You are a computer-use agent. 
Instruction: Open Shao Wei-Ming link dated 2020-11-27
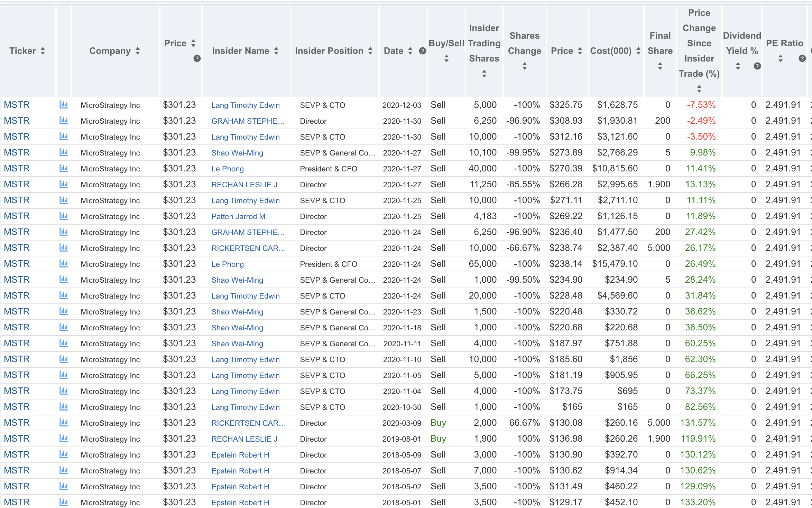point(237,153)
